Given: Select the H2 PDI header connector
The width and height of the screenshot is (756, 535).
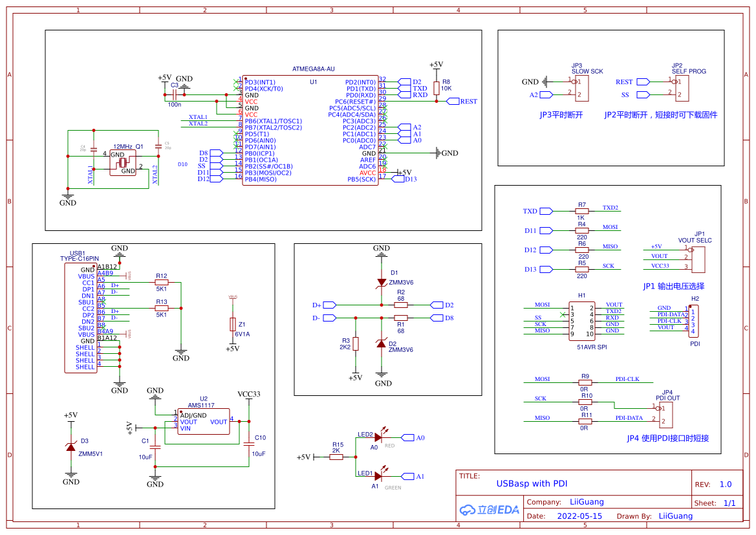Looking at the screenshot, I should point(693,321).
